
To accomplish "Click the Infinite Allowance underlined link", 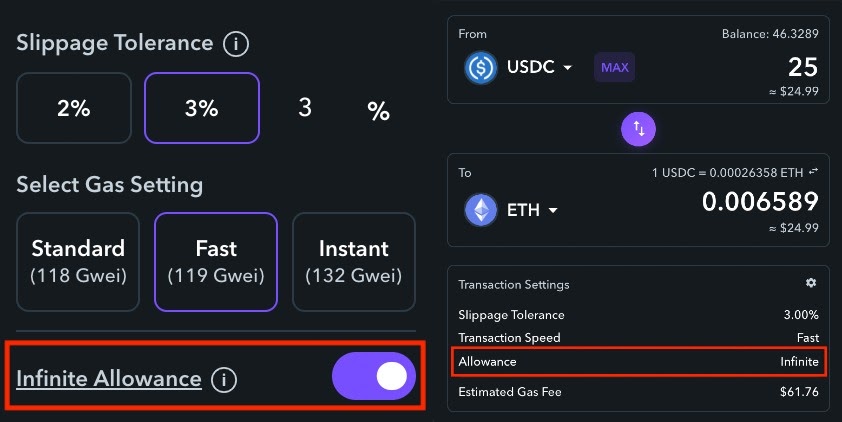I will (109, 379).
